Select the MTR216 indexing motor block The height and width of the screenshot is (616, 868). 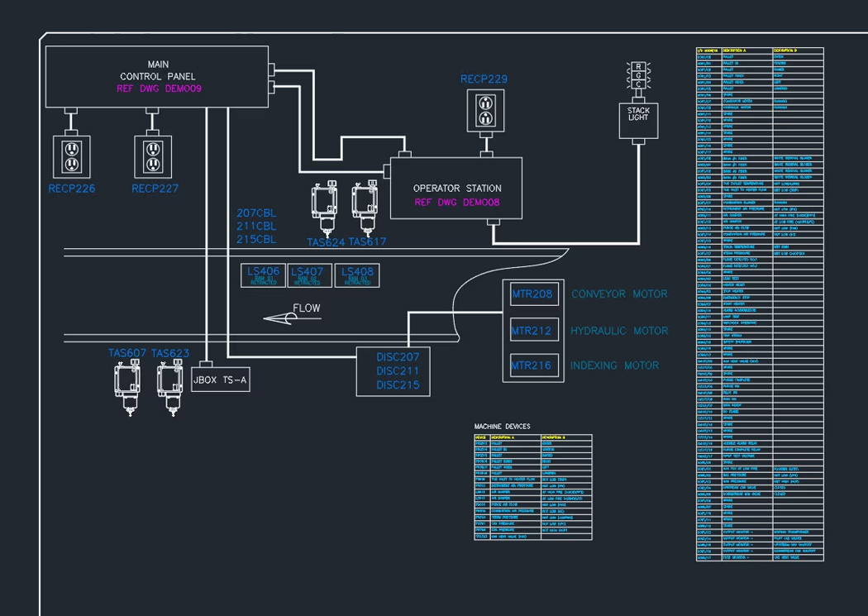(532, 365)
